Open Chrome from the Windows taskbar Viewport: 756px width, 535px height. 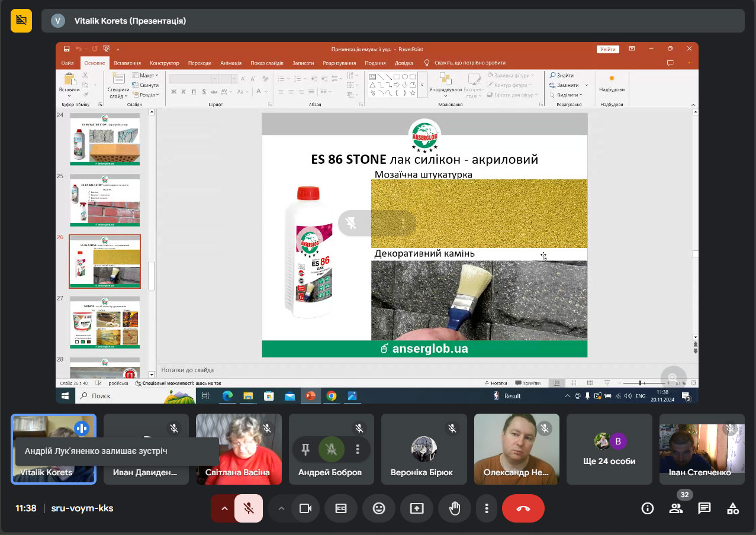(332, 396)
